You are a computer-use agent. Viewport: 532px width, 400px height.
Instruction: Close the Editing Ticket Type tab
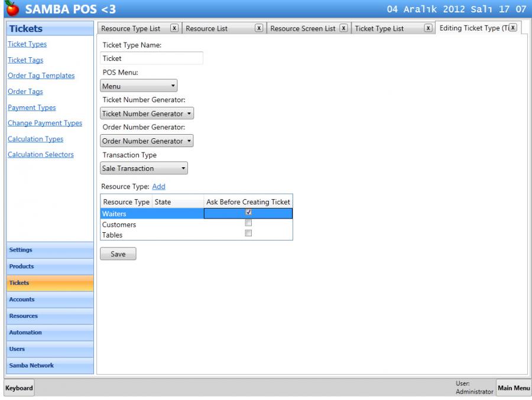coord(512,28)
